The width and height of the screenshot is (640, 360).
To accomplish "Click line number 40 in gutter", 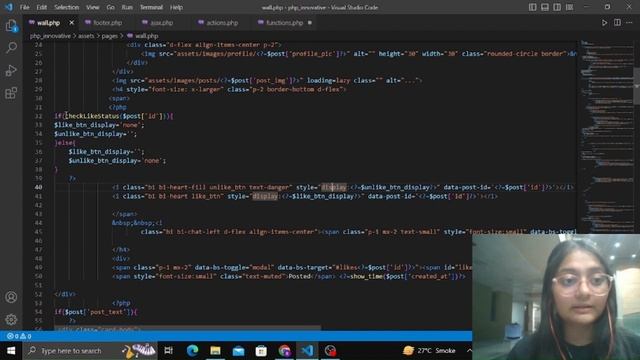I will click(38, 187).
